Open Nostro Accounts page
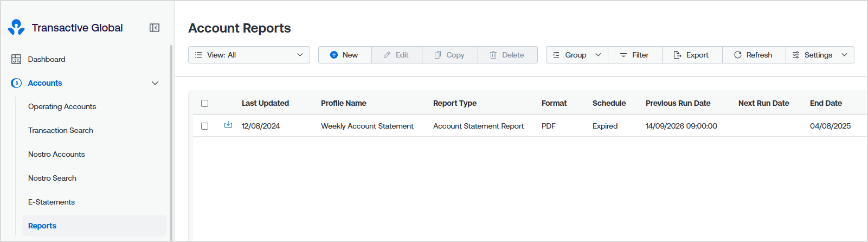The height and width of the screenshot is (242, 868). click(x=56, y=154)
